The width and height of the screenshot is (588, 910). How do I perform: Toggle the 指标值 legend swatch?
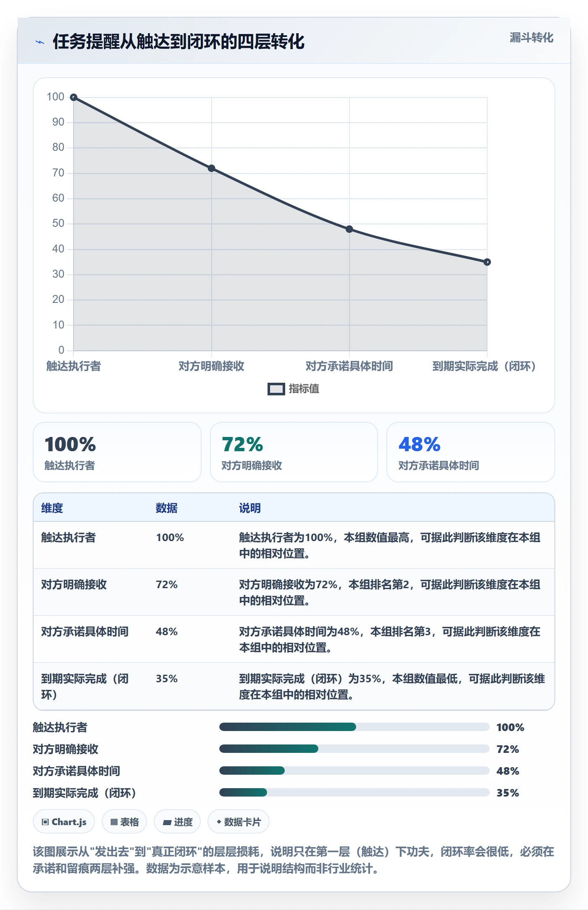(276, 389)
